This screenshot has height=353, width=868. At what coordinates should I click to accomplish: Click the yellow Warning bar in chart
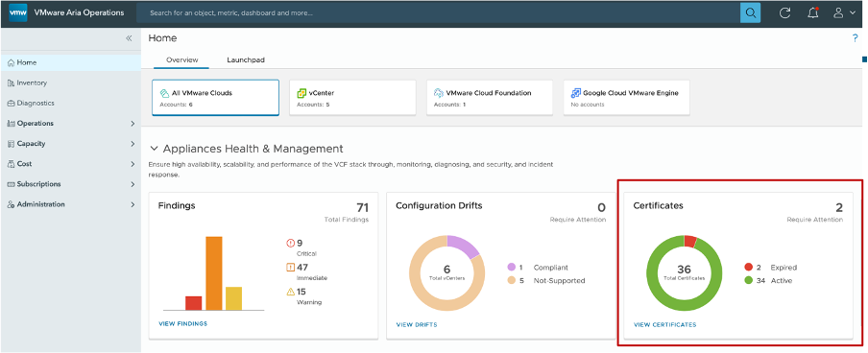pos(233,298)
